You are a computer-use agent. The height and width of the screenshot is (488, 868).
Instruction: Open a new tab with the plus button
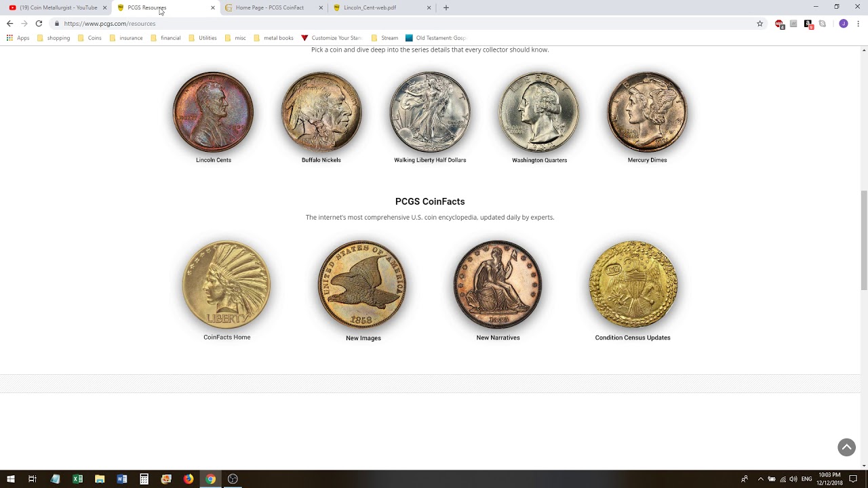[x=446, y=7]
